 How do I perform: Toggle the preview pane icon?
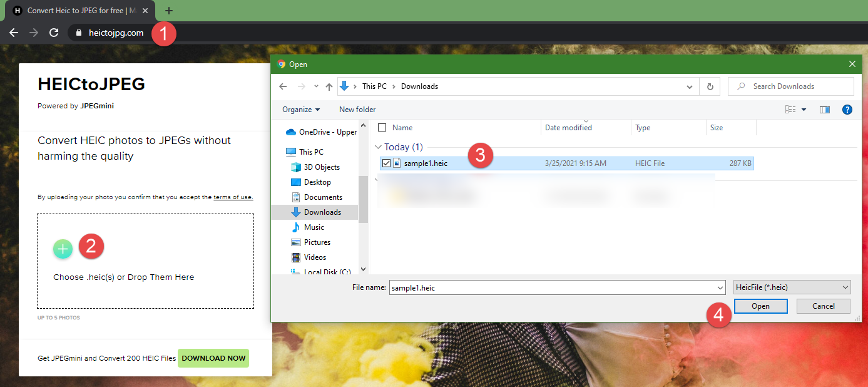(x=825, y=110)
